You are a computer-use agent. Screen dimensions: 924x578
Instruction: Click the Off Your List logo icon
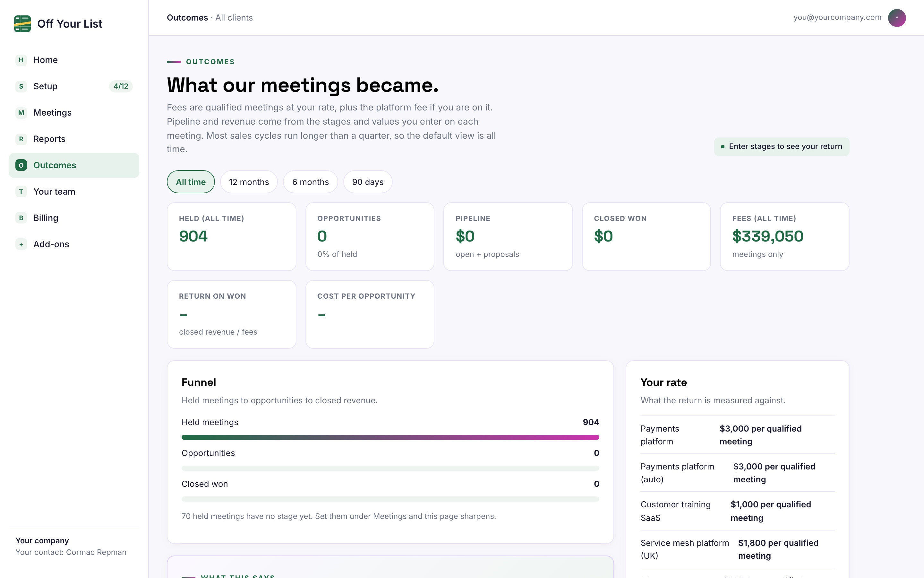22,24
